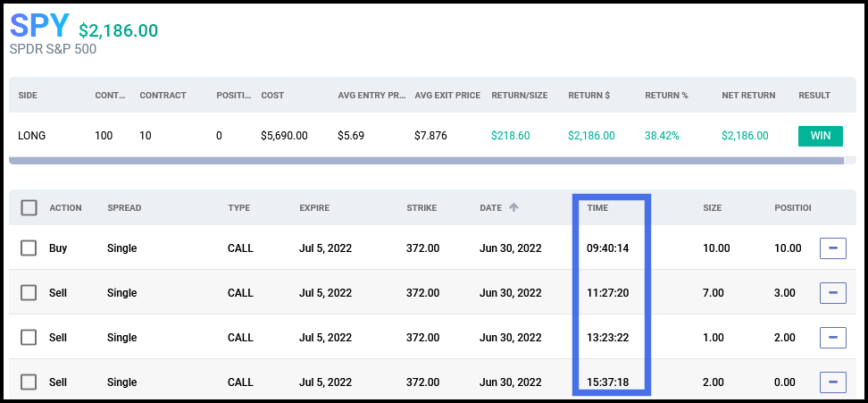Check the 11:27:20 Sell row checkbox
868x403 pixels.
[x=29, y=293]
